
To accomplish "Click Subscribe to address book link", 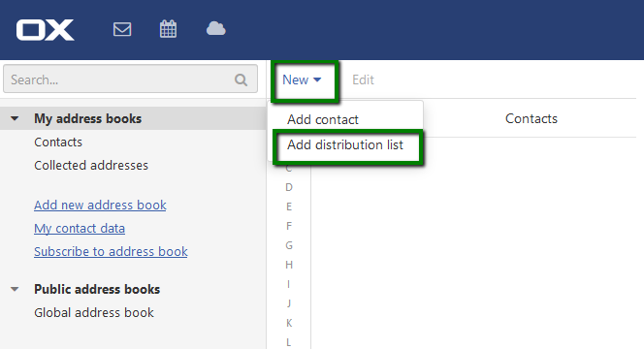I will 111,251.
